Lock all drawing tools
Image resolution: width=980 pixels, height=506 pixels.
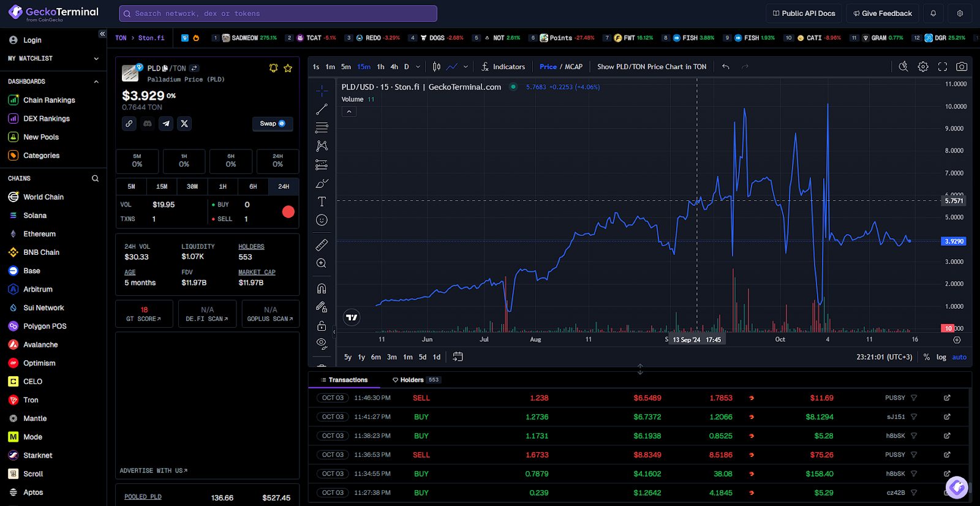point(322,326)
